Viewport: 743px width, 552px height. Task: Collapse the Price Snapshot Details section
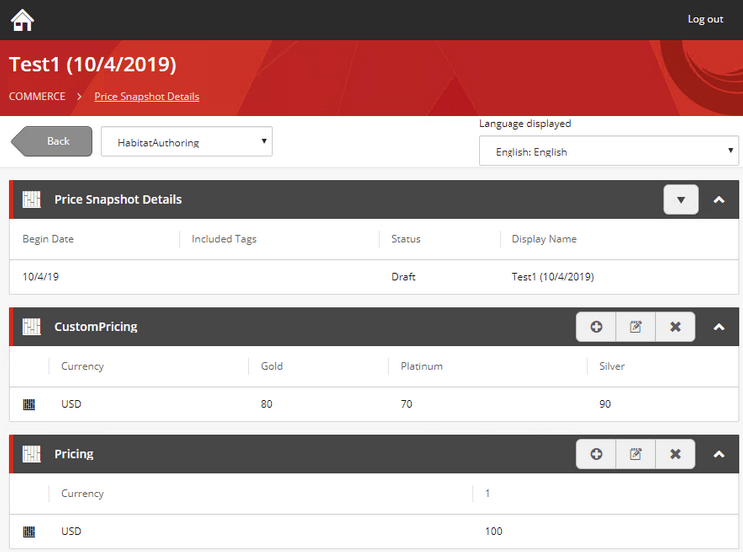(719, 199)
